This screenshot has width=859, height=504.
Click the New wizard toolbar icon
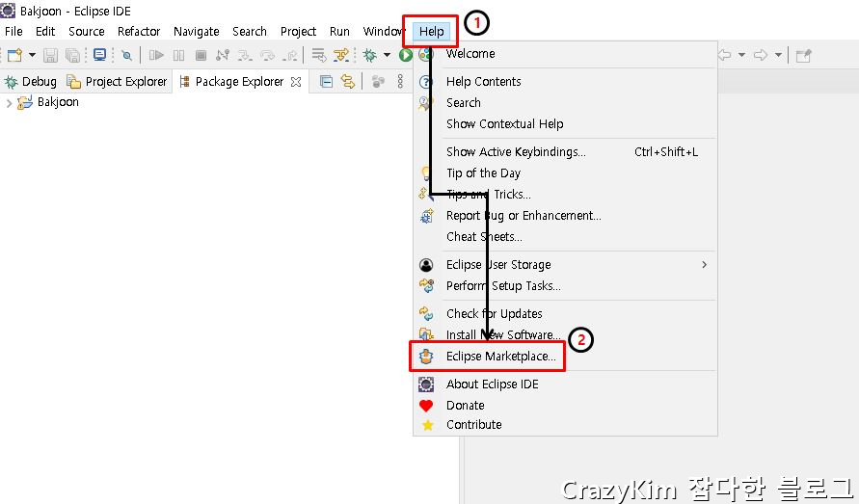[14, 55]
